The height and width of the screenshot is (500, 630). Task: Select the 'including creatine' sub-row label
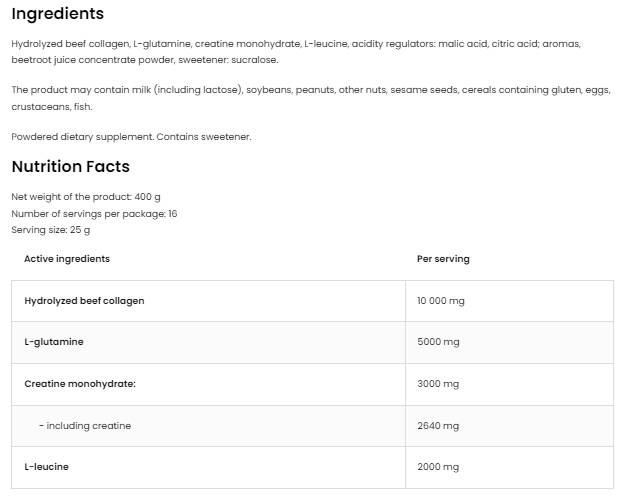tap(85, 426)
